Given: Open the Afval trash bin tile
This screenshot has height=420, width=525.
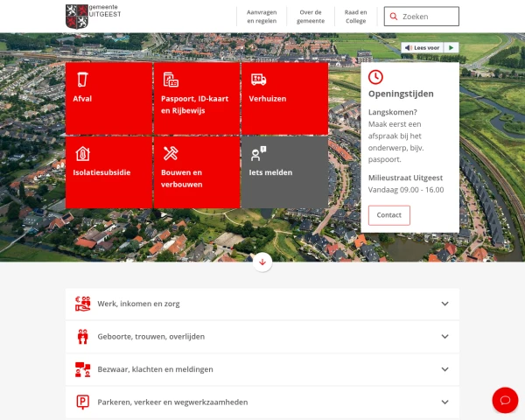Looking at the screenshot, I should [x=108, y=98].
